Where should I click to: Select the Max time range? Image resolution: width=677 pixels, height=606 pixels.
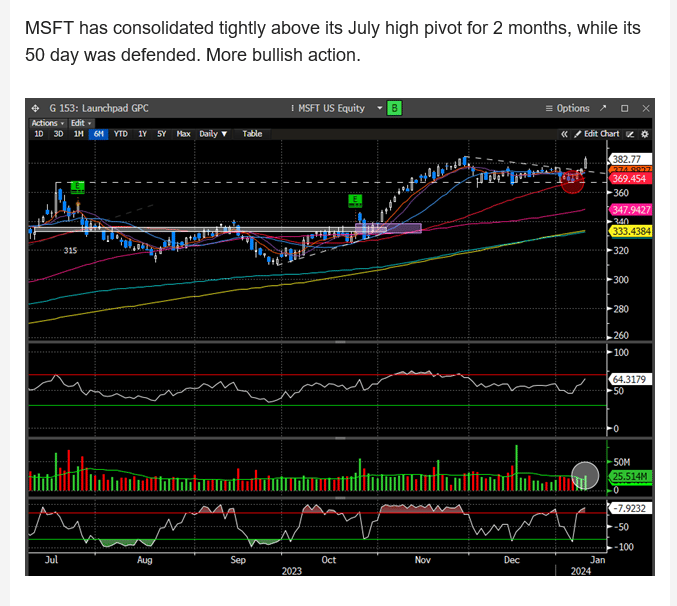(x=183, y=134)
